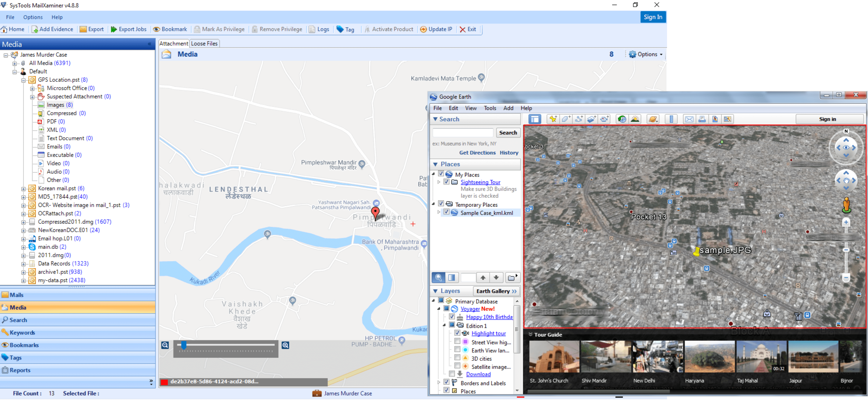Collapse the Google Earth Search panel

coord(435,119)
